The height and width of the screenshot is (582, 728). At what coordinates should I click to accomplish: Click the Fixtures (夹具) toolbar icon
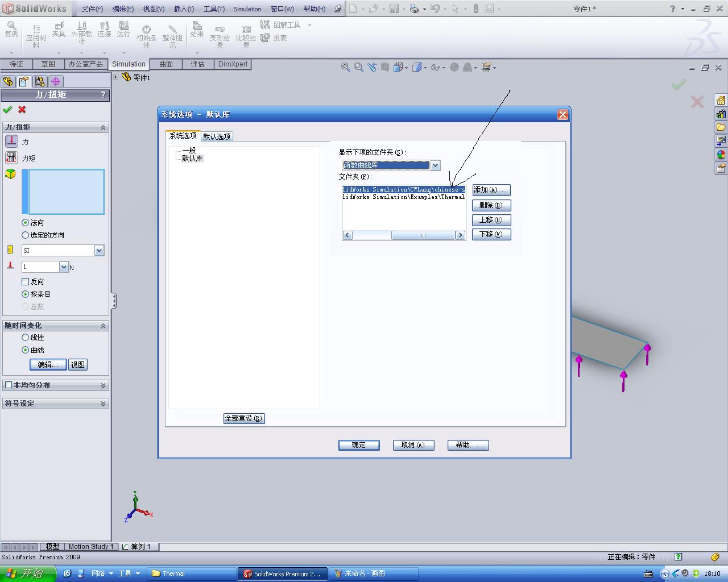click(x=59, y=30)
